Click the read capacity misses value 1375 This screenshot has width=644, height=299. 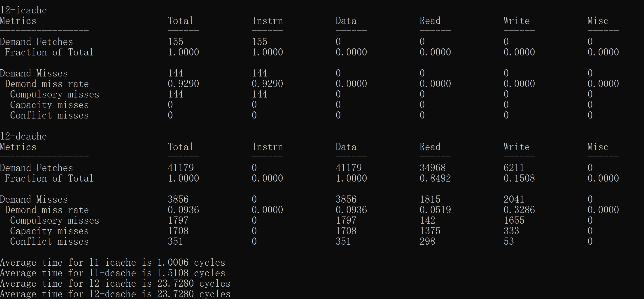point(430,231)
